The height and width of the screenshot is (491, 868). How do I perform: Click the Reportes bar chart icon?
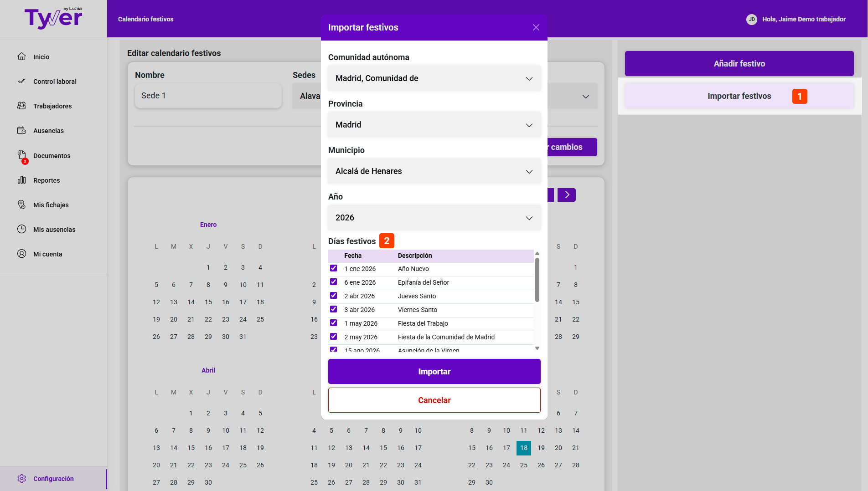[x=21, y=180]
